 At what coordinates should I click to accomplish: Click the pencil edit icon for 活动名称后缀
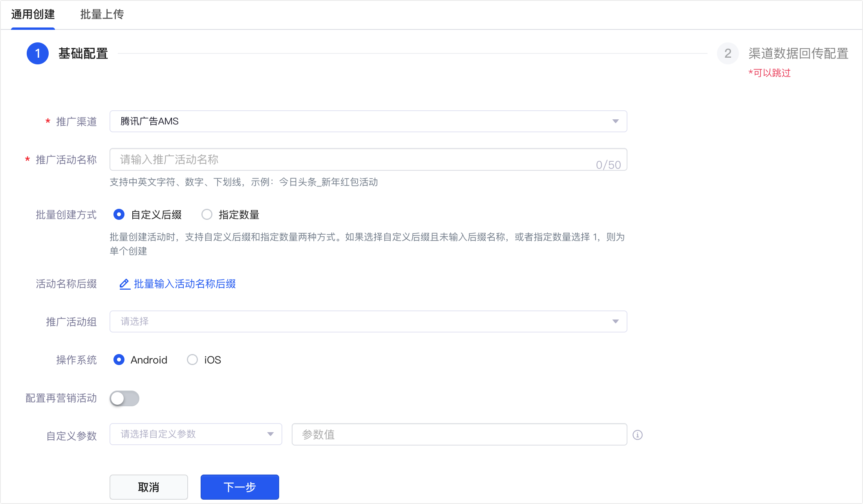click(x=124, y=284)
